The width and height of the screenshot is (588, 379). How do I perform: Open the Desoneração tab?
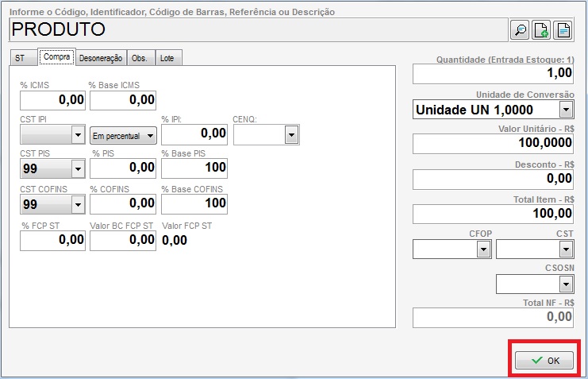pyautogui.click(x=100, y=58)
